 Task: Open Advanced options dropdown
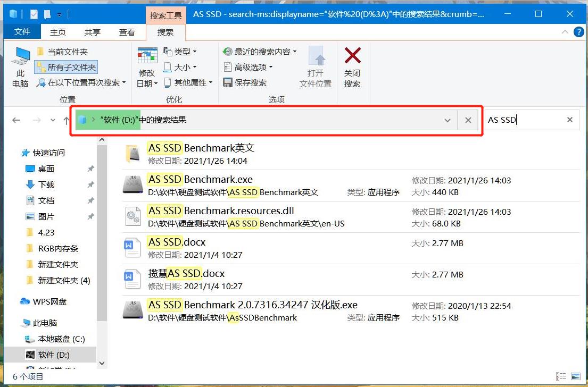tap(248, 67)
